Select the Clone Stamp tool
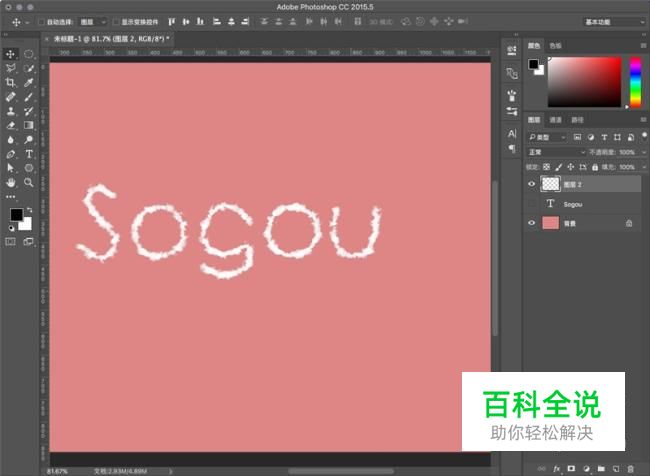Viewport: 650px width, 476px height. click(10, 111)
